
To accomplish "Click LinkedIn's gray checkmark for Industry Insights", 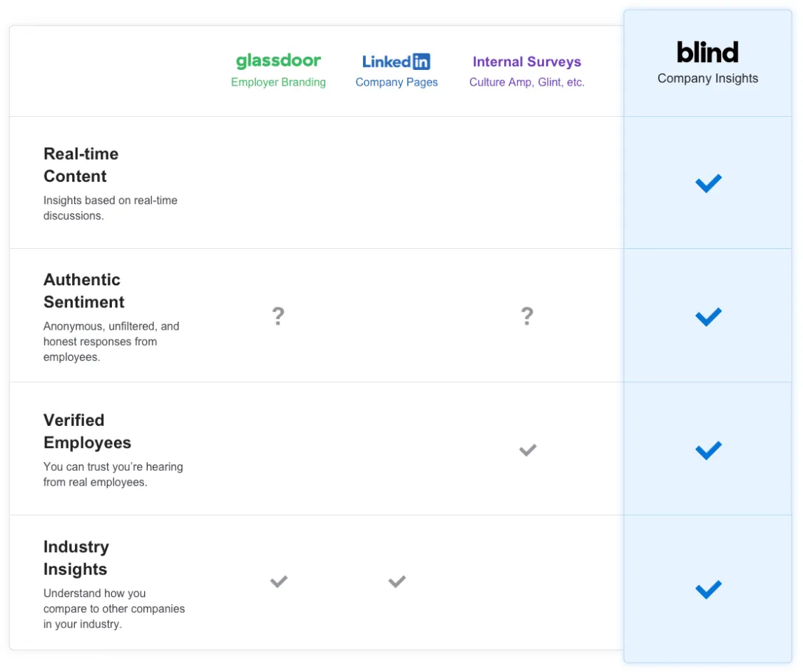I will click(397, 582).
